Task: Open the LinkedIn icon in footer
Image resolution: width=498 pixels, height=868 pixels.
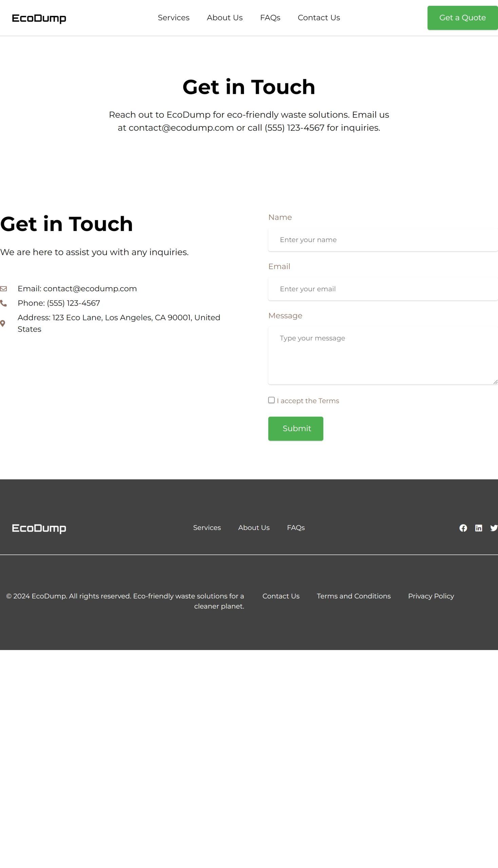Action: 478,528
